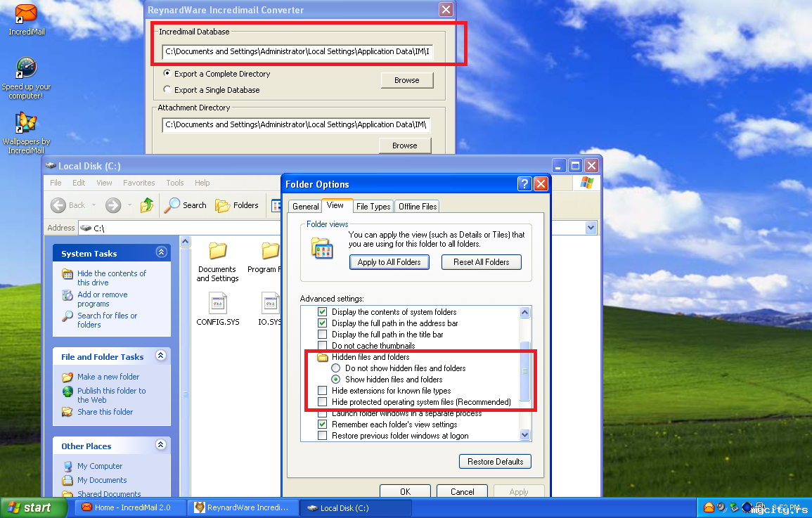Open the File menu in Local Disk
Screen dimensions: 812x518
point(56,183)
